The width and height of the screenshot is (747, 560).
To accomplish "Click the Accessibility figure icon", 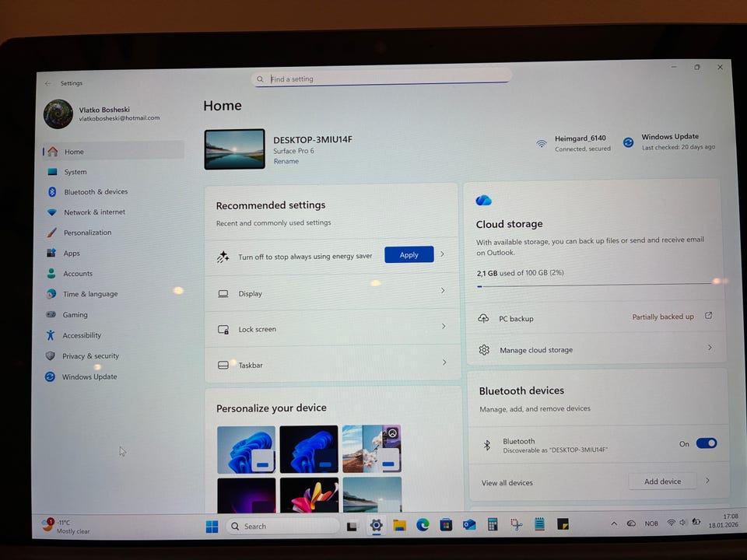I will [51, 335].
